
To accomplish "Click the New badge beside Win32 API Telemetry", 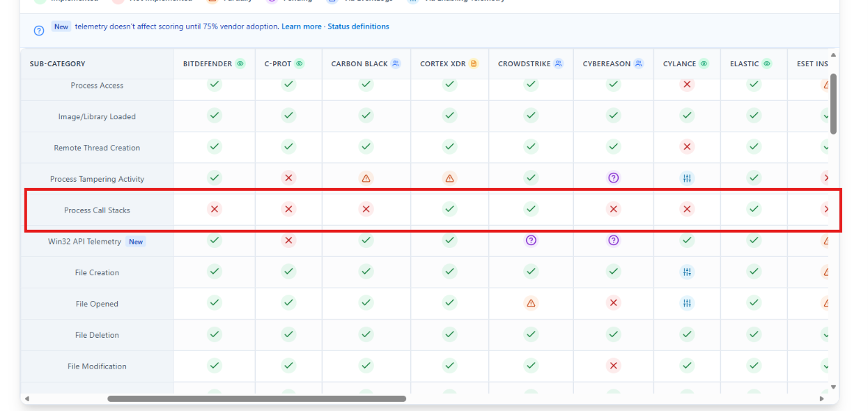I will click(136, 242).
